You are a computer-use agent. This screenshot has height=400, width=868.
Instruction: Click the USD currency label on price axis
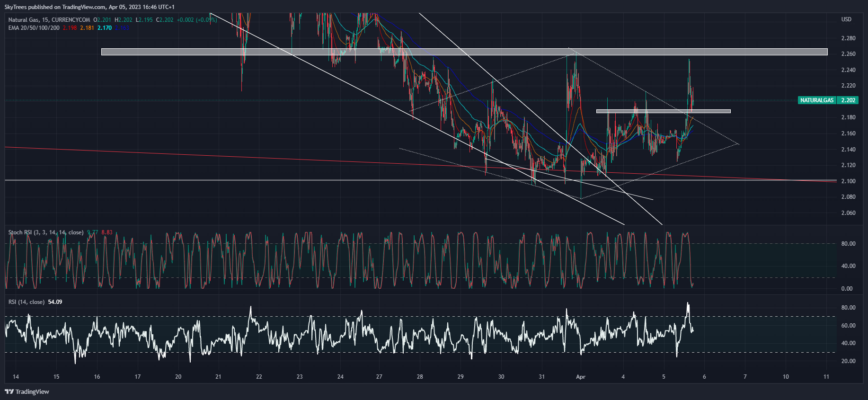coord(846,19)
